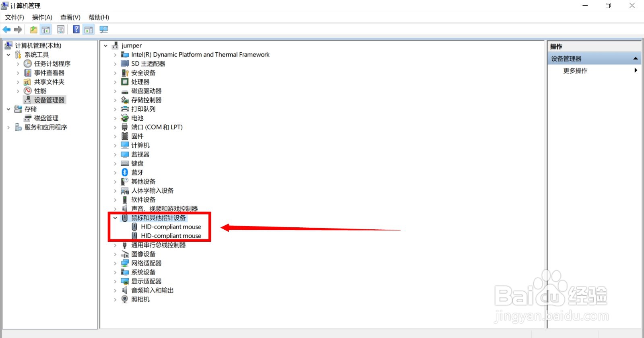The width and height of the screenshot is (644, 338).
Task: Collapse the mouse and pointing devices node
Action: click(115, 218)
